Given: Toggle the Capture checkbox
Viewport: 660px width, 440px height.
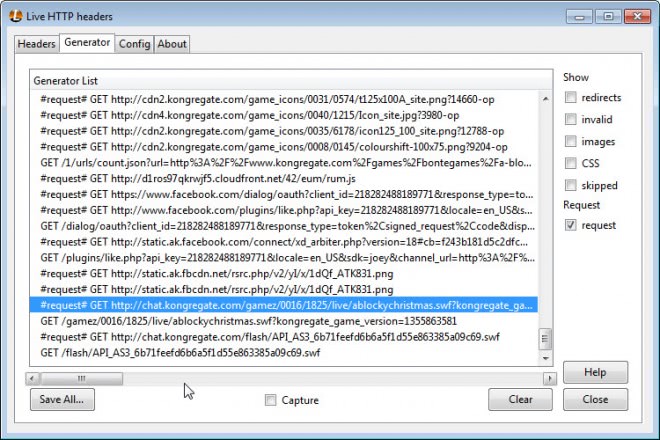Looking at the screenshot, I should tap(271, 400).
